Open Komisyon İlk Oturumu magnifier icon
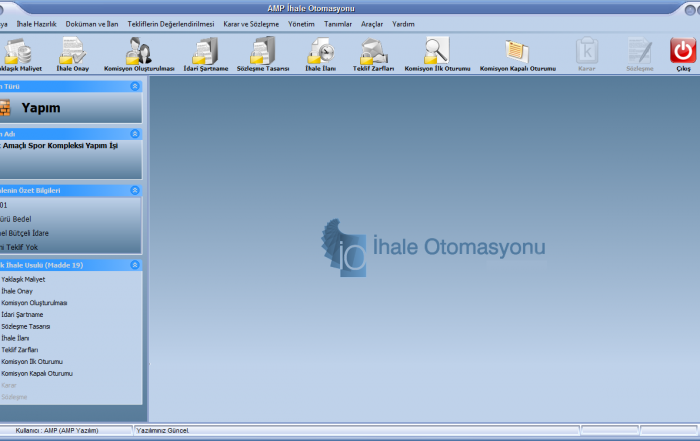This screenshot has width=700, height=441. coord(436,51)
